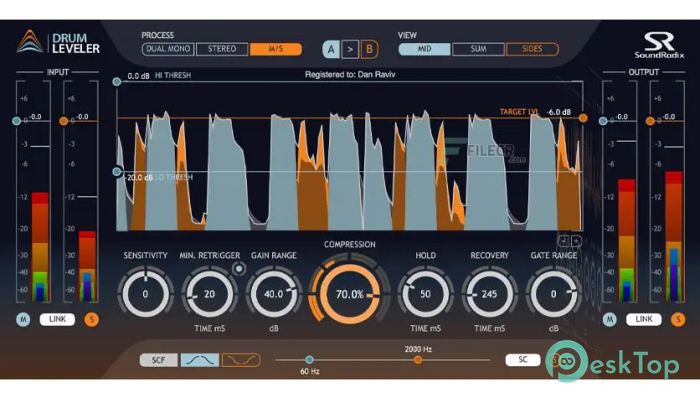Click the 20 min retrigger value
This screenshot has width=700, height=400.
point(209,294)
